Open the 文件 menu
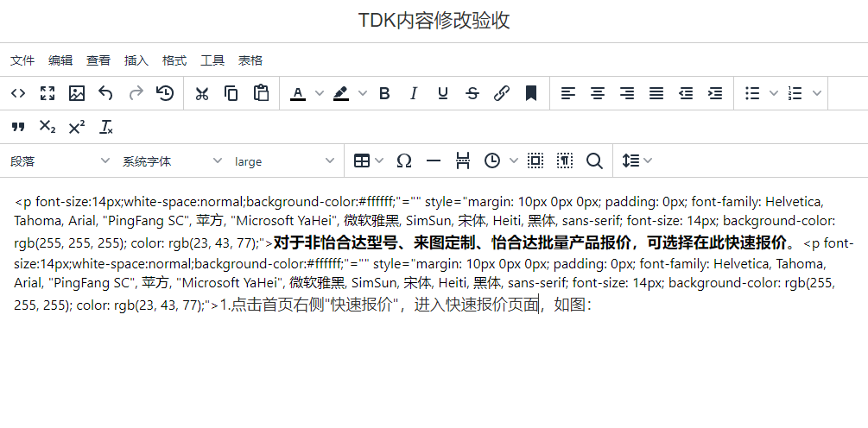This screenshot has width=868, height=428. [x=22, y=60]
